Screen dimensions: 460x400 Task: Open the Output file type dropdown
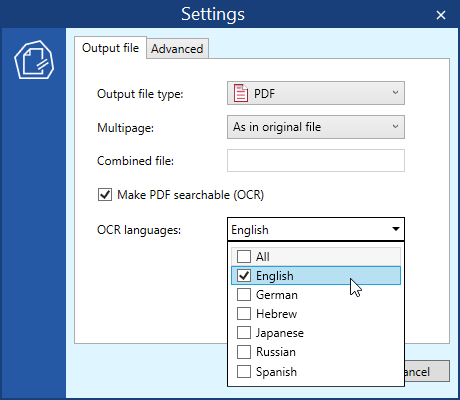tap(316, 93)
